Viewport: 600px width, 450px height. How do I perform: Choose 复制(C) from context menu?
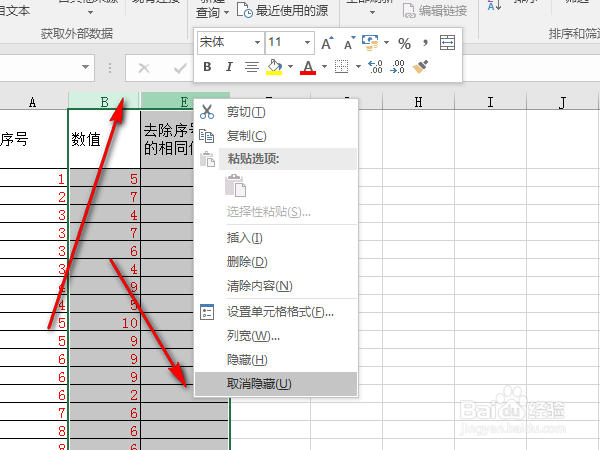click(276, 136)
